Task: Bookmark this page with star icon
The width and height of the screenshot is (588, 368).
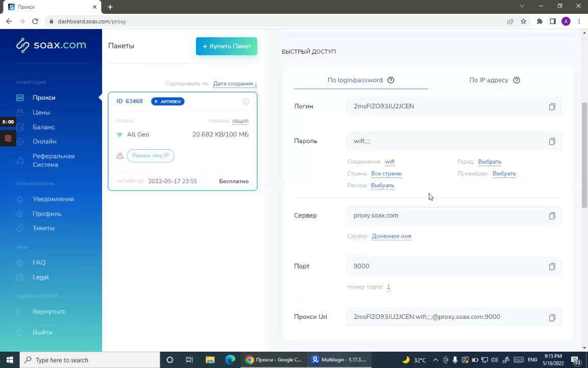Action: point(524,21)
